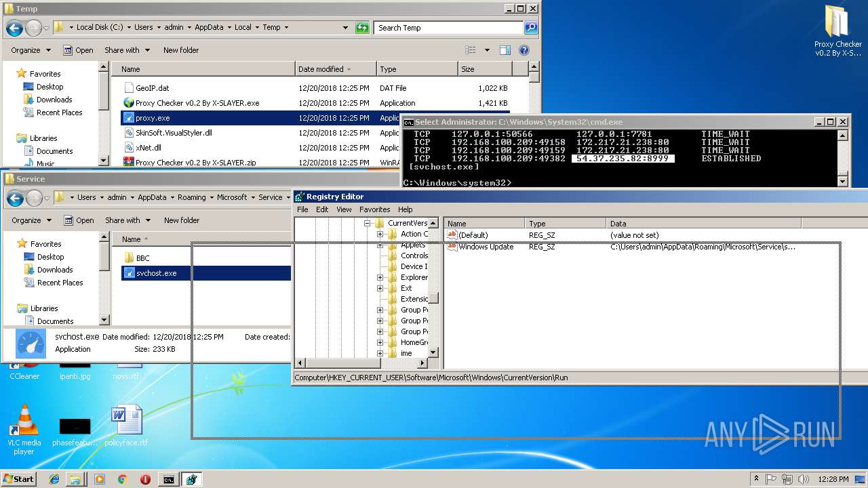The image size is (868, 488).
Task: Select HomeGr registry key
Action: pyautogui.click(x=414, y=342)
